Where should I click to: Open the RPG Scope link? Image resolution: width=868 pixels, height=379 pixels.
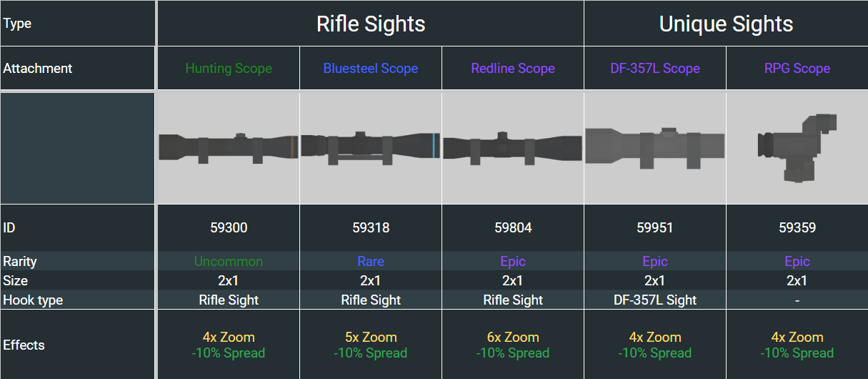(x=797, y=69)
